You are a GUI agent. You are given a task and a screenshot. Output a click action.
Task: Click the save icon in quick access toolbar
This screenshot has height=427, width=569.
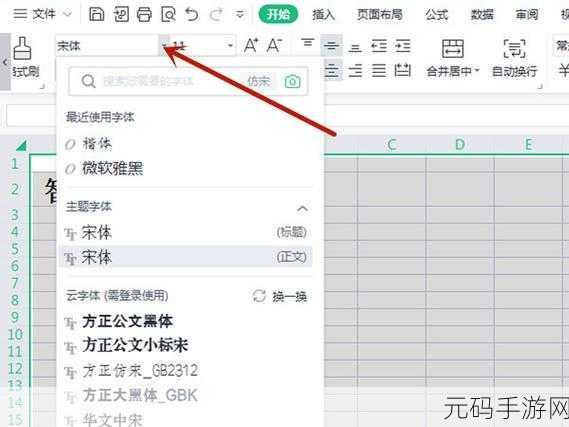click(x=97, y=14)
